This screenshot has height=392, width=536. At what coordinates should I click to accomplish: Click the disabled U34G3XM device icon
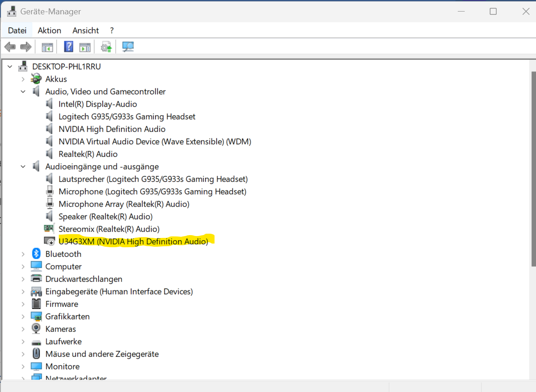[x=50, y=241]
